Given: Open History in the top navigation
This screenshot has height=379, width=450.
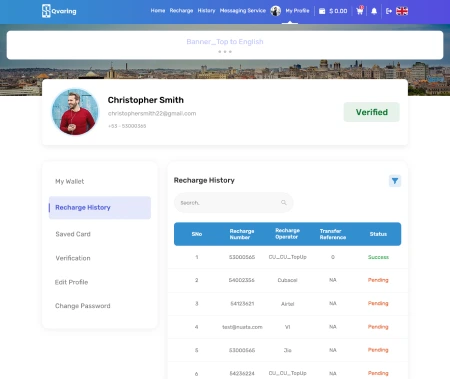Looking at the screenshot, I should [206, 11].
